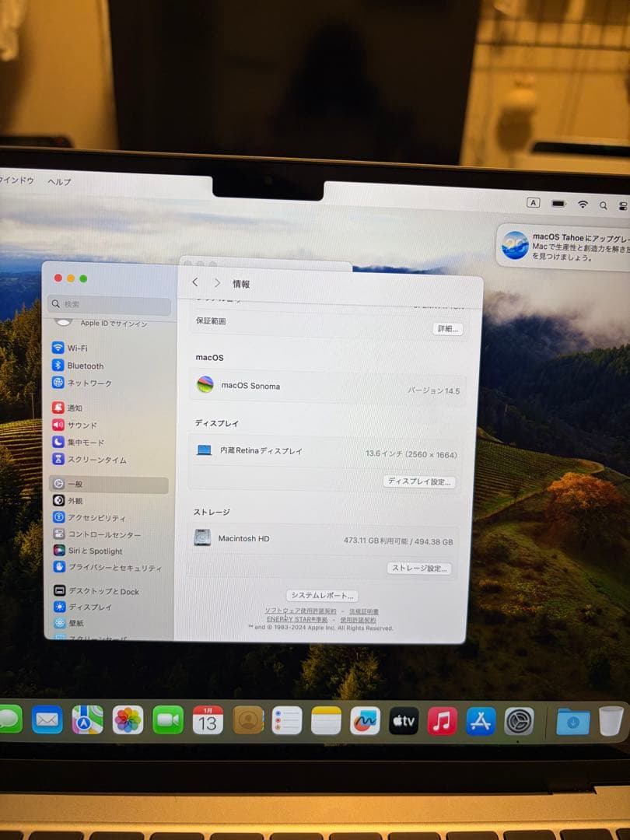The height and width of the screenshot is (840, 630).
Task: Open ウインドウ menu in menu bar
Action: (16, 180)
